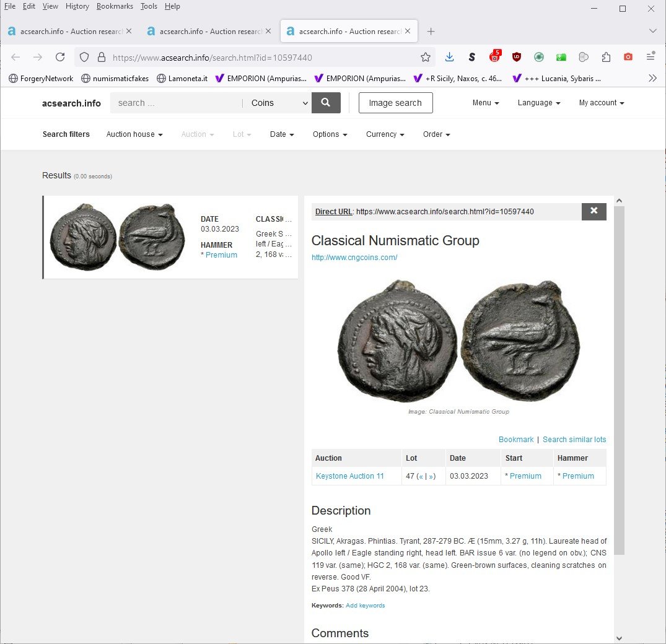
Task: Click the detail panel vertical scrollbar
Action: point(620,380)
